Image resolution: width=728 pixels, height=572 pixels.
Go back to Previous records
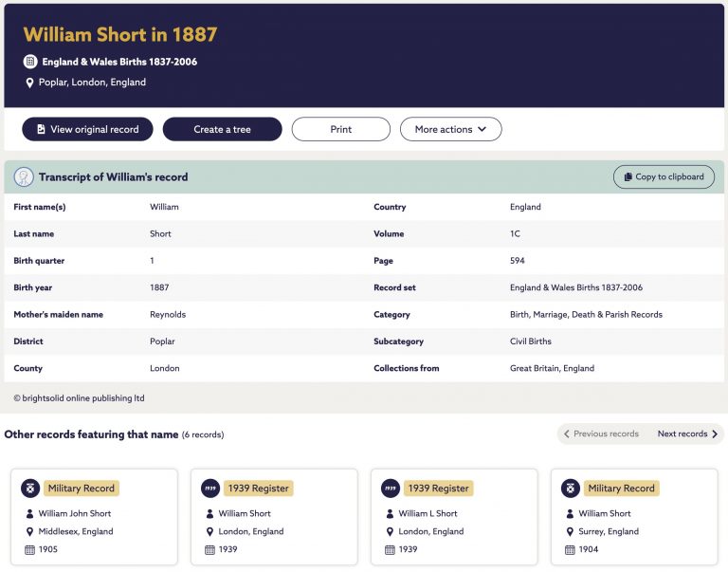(x=601, y=434)
